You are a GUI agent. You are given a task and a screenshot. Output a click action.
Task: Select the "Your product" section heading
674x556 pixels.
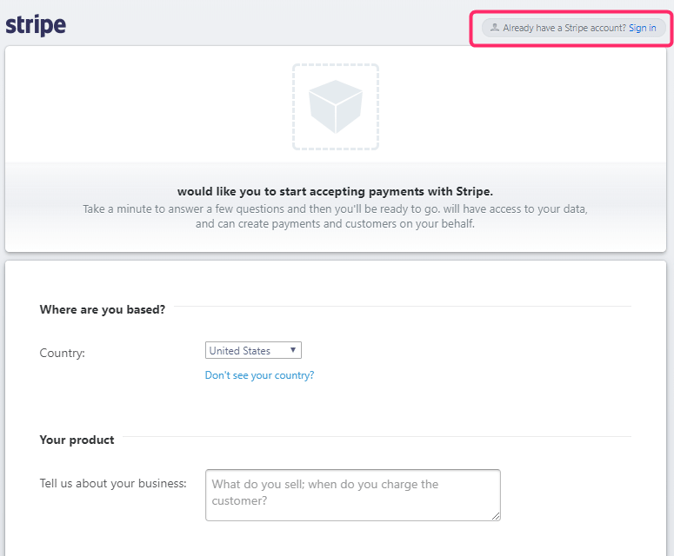77,440
